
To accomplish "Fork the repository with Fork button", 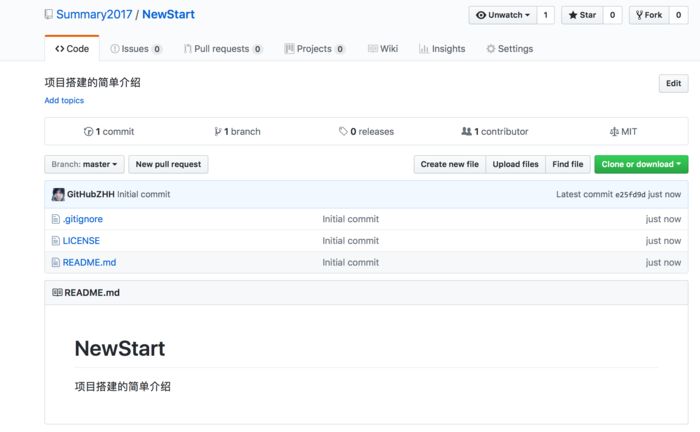I will [x=650, y=15].
